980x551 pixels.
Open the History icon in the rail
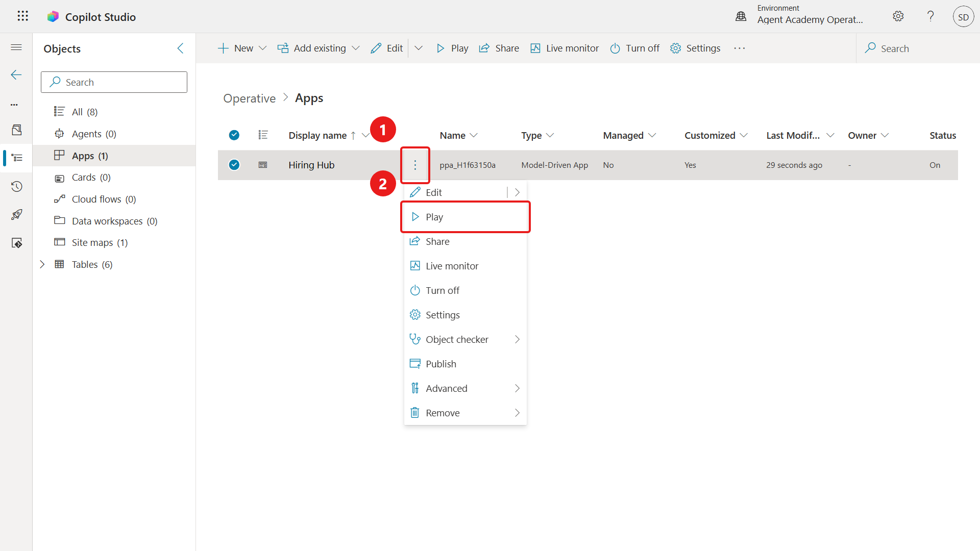[17, 186]
